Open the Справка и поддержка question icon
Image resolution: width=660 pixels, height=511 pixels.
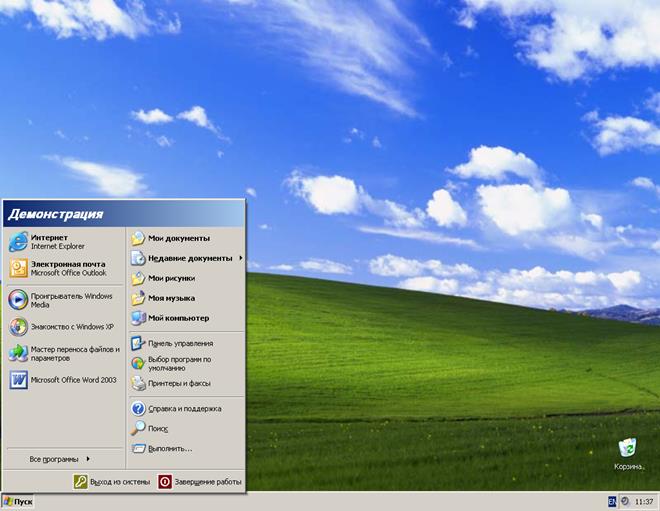click(138, 408)
